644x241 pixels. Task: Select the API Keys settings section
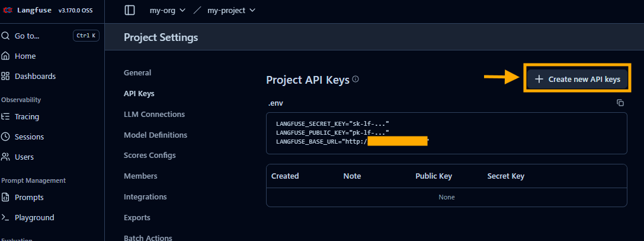[139, 93]
